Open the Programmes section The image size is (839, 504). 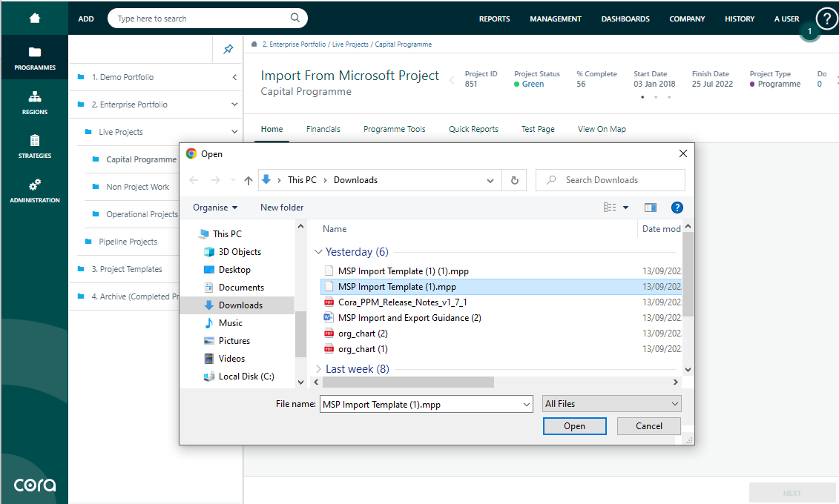click(35, 58)
